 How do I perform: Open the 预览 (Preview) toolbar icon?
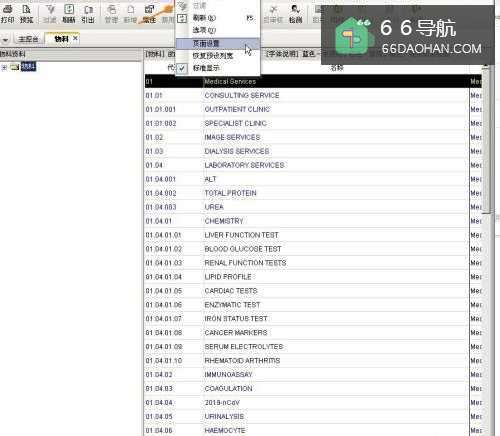point(27,14)
